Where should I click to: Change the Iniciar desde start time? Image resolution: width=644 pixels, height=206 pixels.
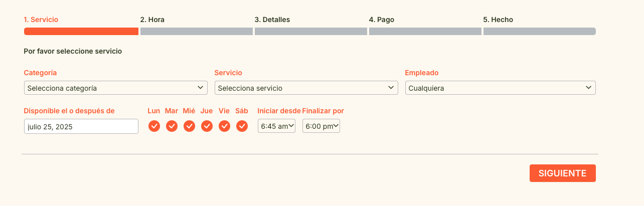pos(276,126)
